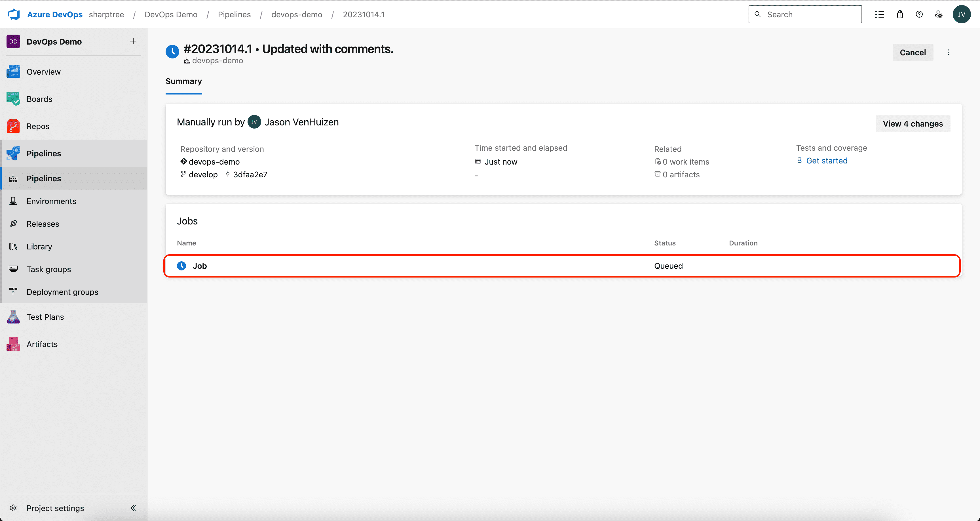Click View 4 changes button
The image size is (980, 521).
point(913,124)
